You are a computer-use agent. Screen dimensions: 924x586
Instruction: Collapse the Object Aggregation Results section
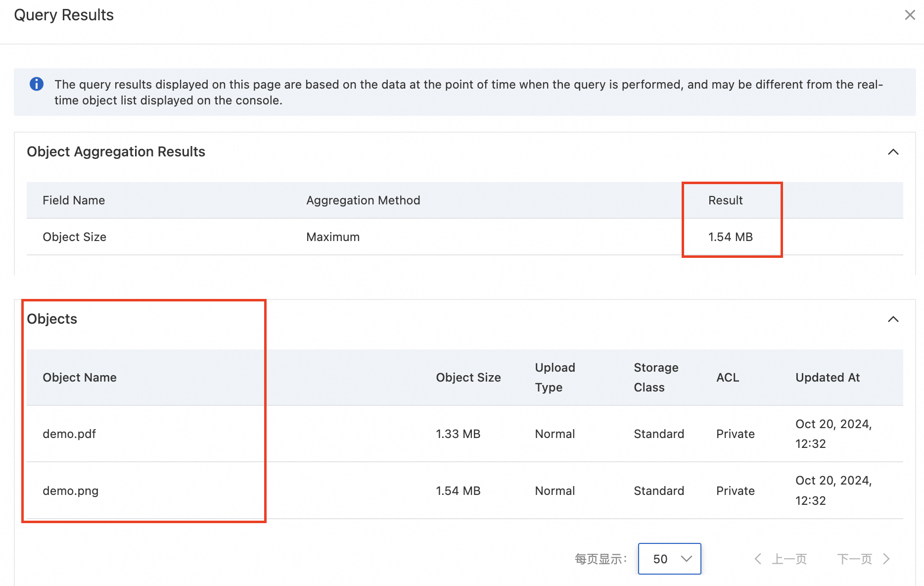coord(893,152)
